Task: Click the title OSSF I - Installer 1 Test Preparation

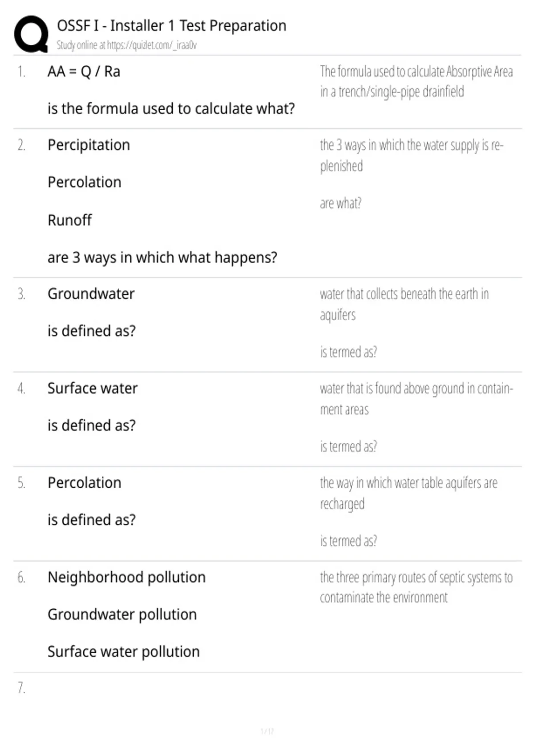Action: pos(171,26)
